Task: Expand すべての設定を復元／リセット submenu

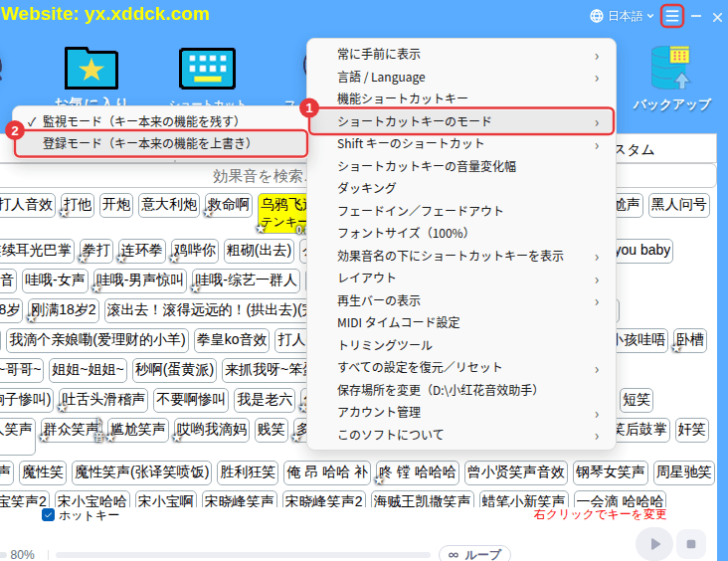Action: 461,368
